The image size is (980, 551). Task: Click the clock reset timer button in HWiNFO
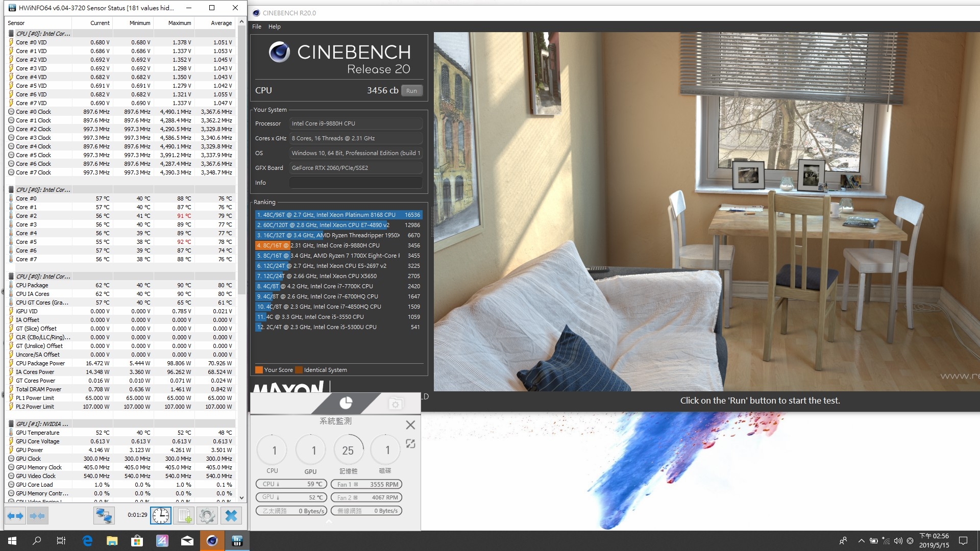click(x=161, y=516)
